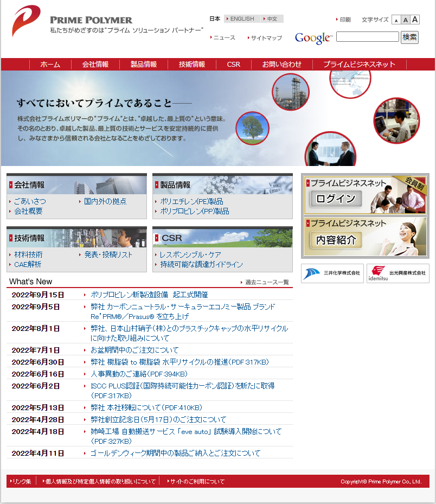Focus the Google search input field
Viewport: 436px width, 504px height.
368,37
